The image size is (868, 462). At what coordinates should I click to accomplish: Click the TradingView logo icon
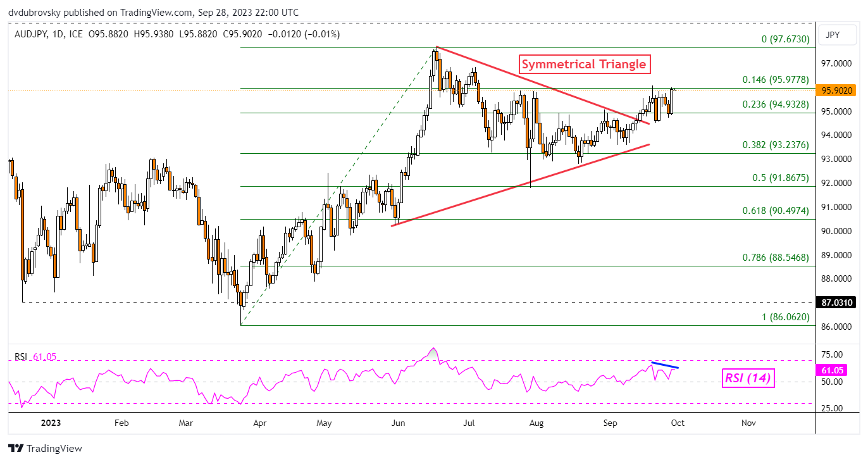pyautogui.click(x=15, y=448)
